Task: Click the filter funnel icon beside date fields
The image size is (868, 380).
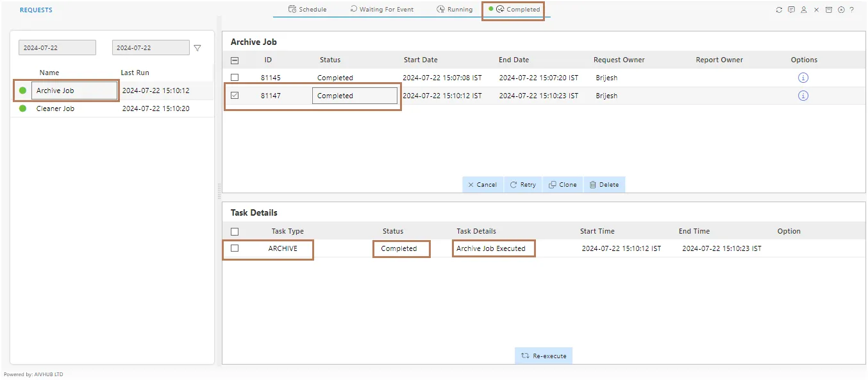Action: [197, 48]
